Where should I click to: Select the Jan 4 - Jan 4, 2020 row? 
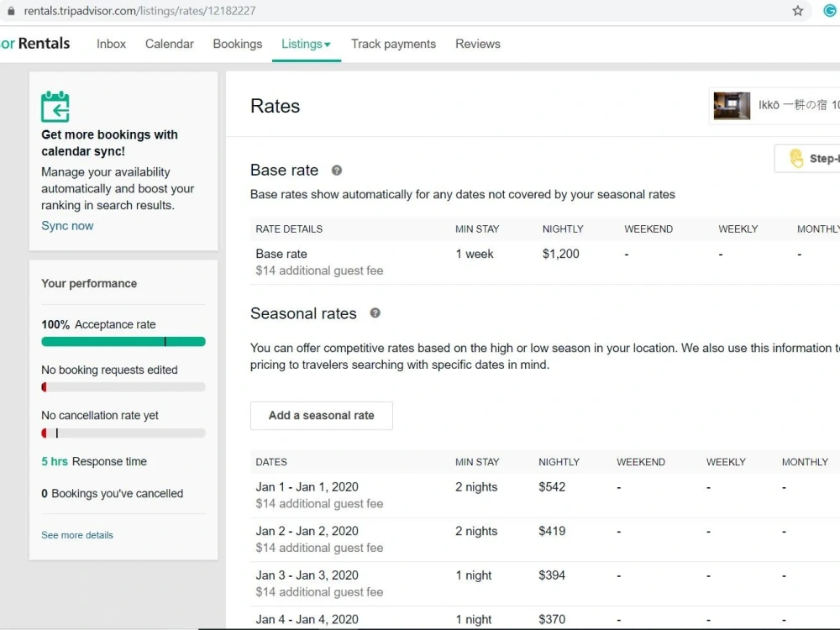coord(545,619)
